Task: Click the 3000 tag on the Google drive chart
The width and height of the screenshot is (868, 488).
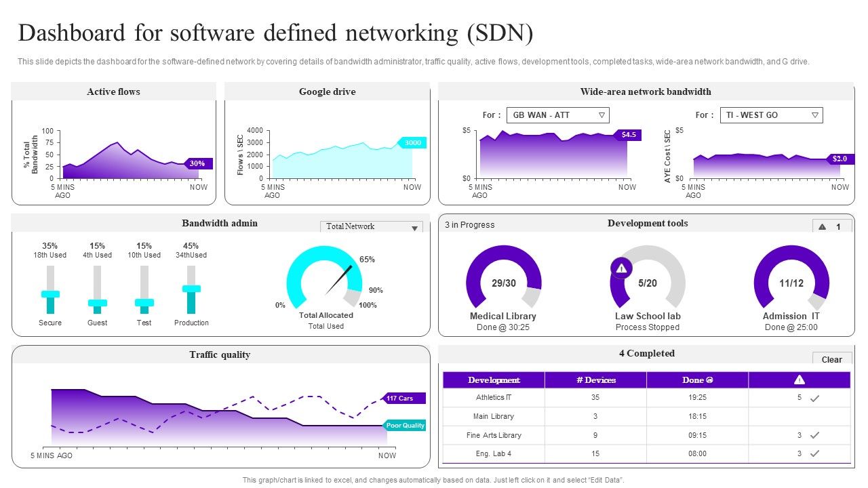Action: 412,143
